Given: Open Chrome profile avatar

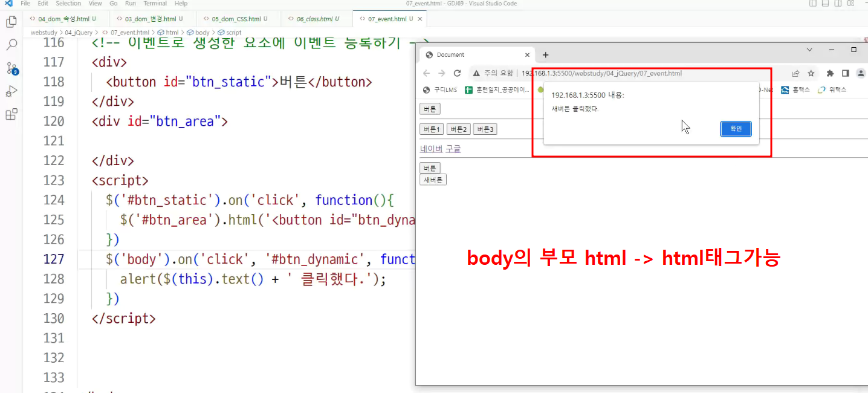Looking at the screenshot, I should [x=861, y=73].
